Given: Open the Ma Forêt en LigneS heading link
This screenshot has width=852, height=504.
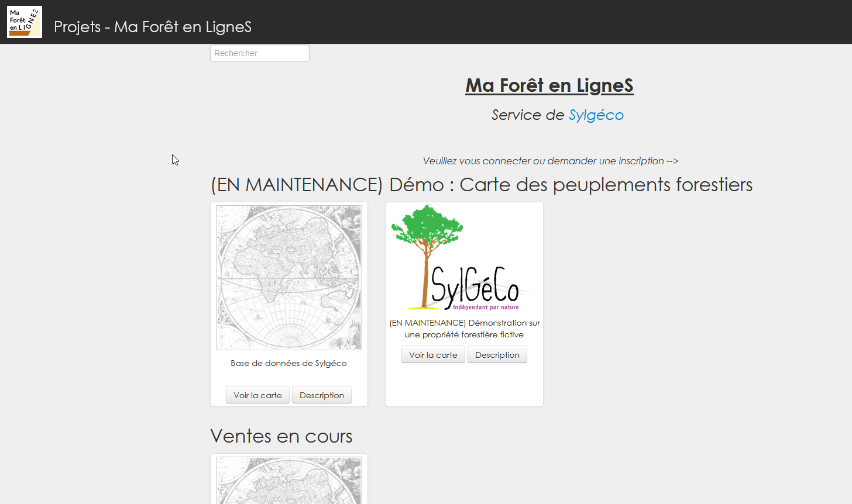Looking at the screenshot, I should (x=549, y=85).
